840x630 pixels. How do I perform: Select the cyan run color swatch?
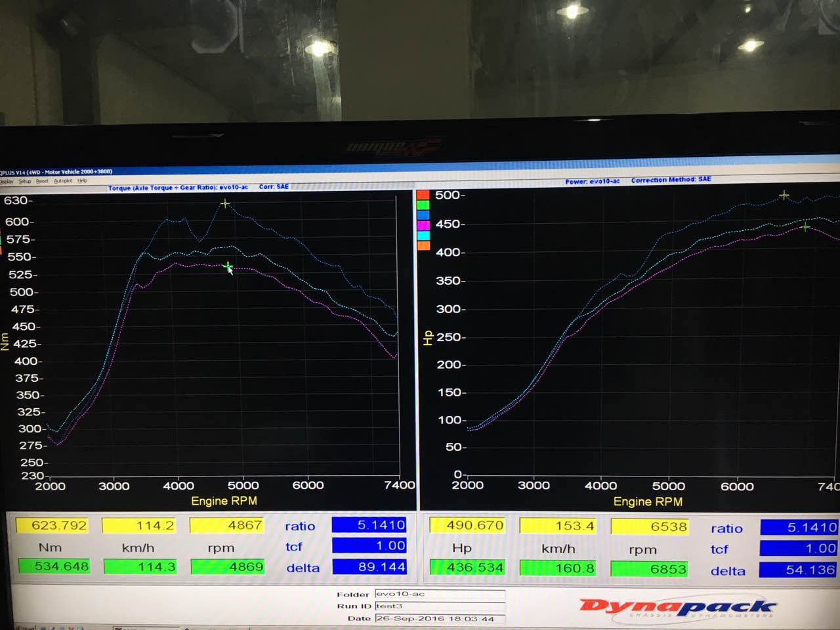tap(423, 235)
